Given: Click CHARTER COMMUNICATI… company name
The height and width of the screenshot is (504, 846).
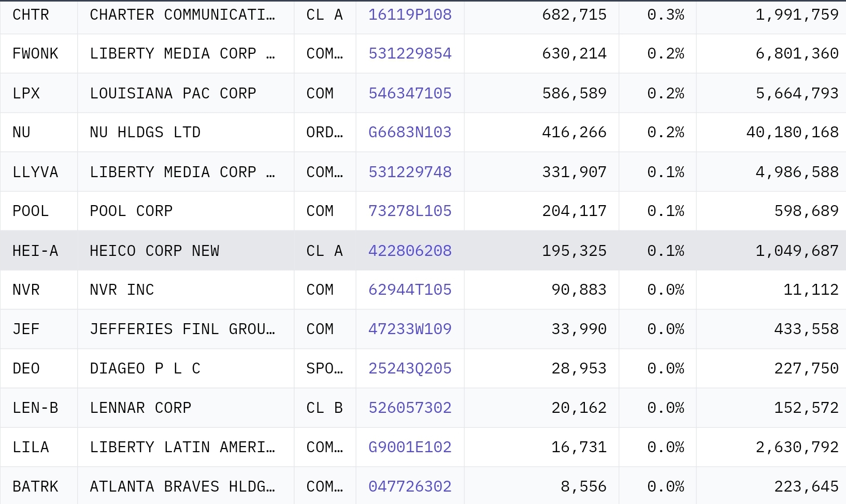Looking at the screenshot, I should tap(182, 15).
